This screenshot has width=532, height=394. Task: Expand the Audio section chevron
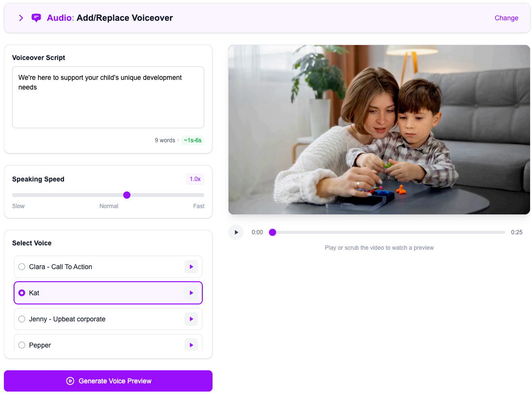[21, 18]
